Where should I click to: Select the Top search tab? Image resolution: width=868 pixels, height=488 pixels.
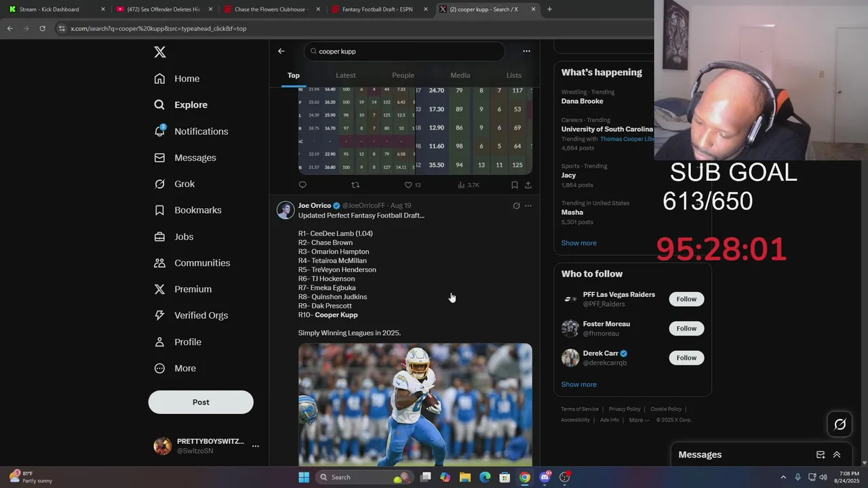[294, 75]
